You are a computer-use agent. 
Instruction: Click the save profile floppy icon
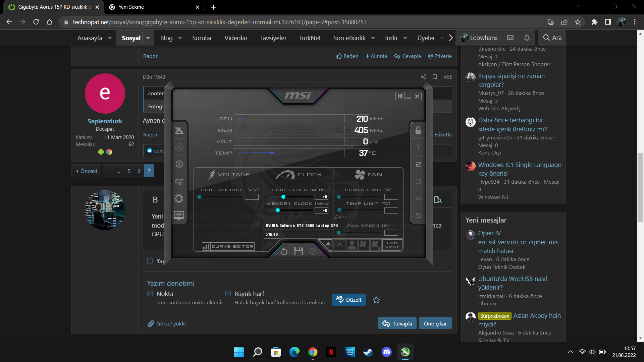299,251
